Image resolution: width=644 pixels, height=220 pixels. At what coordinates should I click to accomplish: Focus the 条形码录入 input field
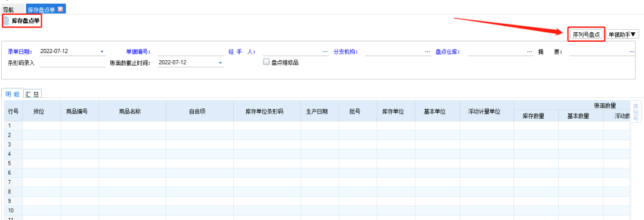pos(73,63)
